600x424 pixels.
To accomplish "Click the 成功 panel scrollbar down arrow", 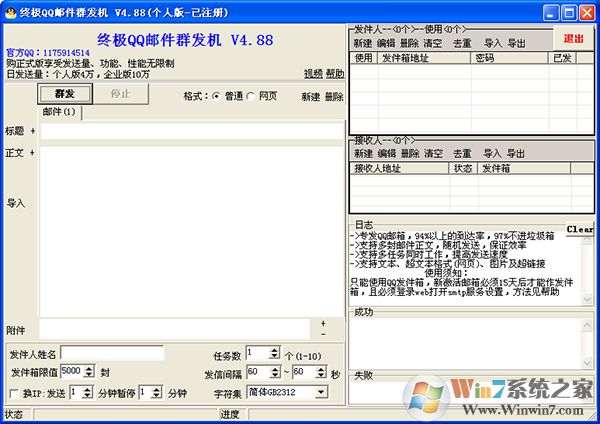I will click(587, 362).
